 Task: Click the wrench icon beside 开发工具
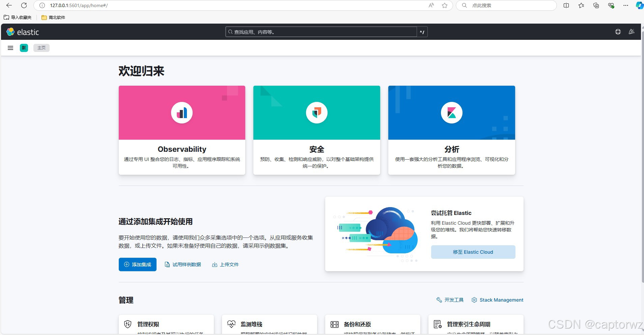click(x=439, y=300)
